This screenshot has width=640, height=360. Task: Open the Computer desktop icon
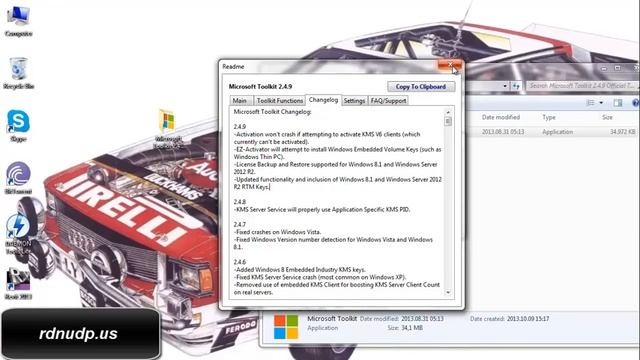tap(18, 20)
